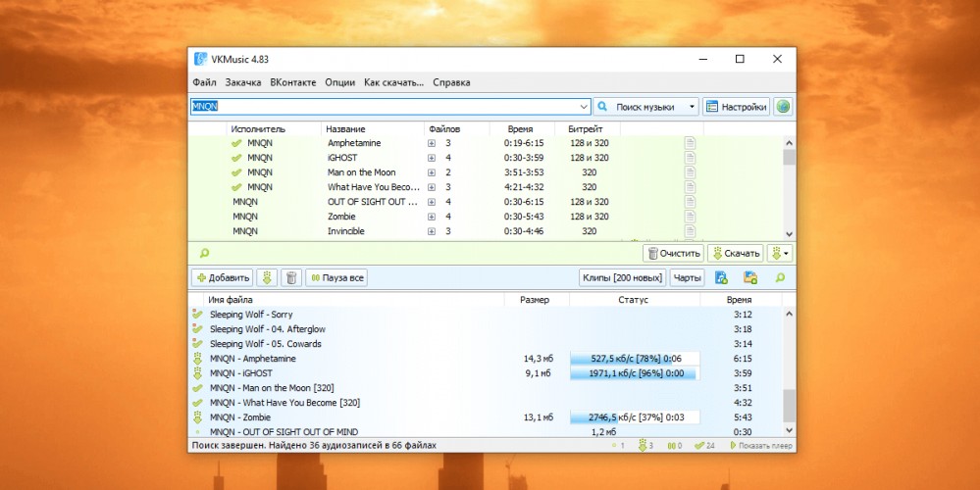Click the trash delete icon in downloads toolbar
The image size is (980, 490).
click(x=291, y=277)
